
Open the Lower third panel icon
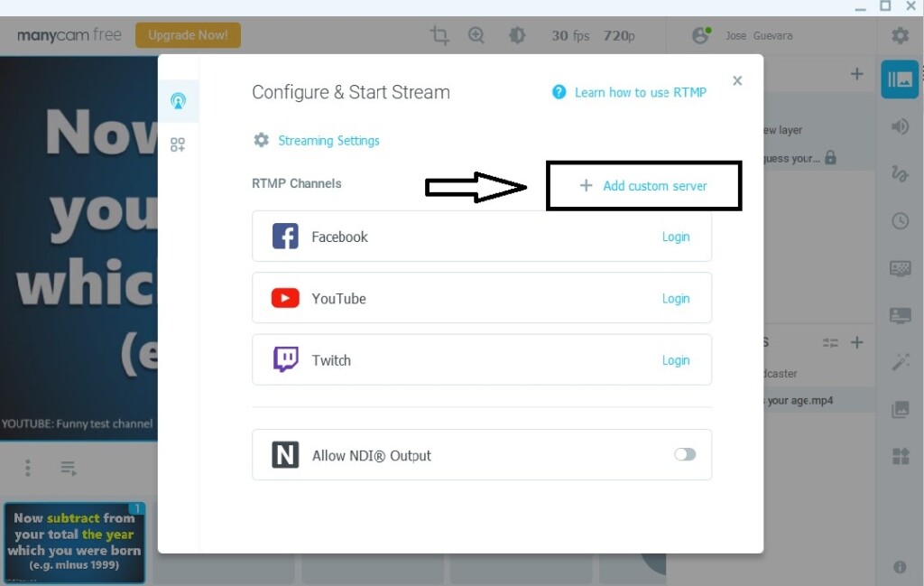[900, 315]
